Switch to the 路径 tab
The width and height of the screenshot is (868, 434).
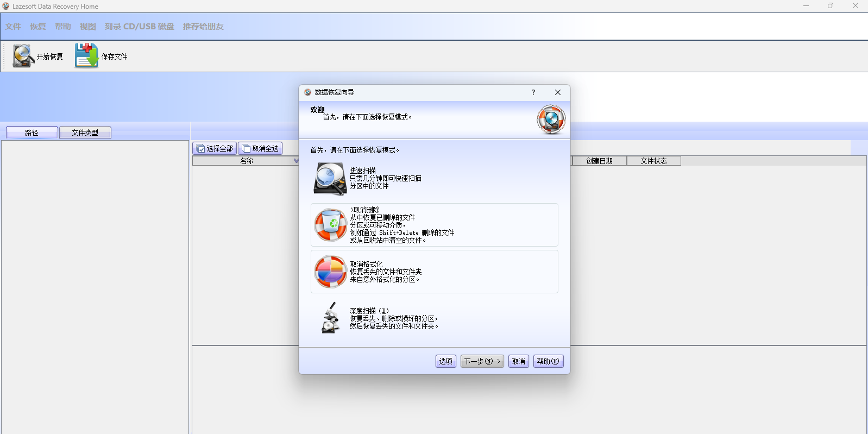pyautogui.click(x=32, y=133)
